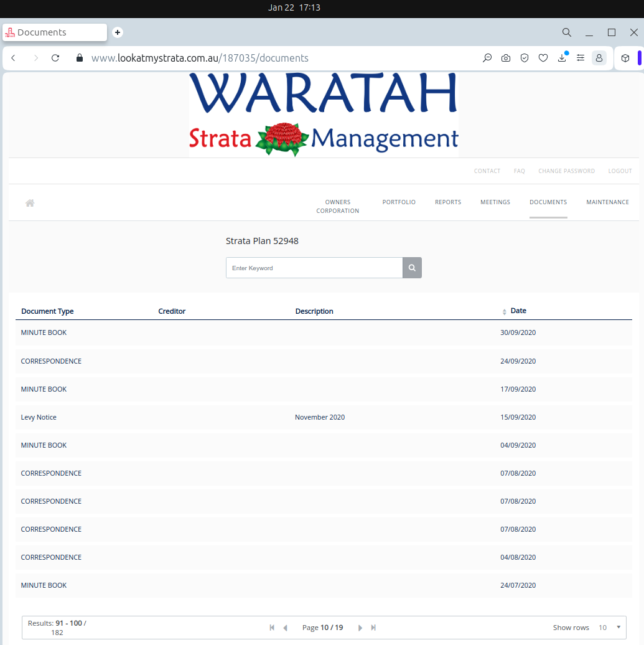
Task: Open the Levy Notice row
Action: tap(324, 417)
